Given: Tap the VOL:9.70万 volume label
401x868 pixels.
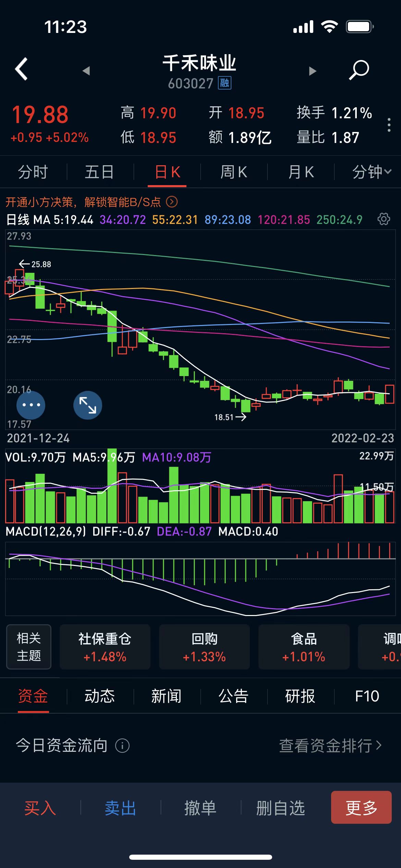Looking at the screenshot, I should 36,457.
